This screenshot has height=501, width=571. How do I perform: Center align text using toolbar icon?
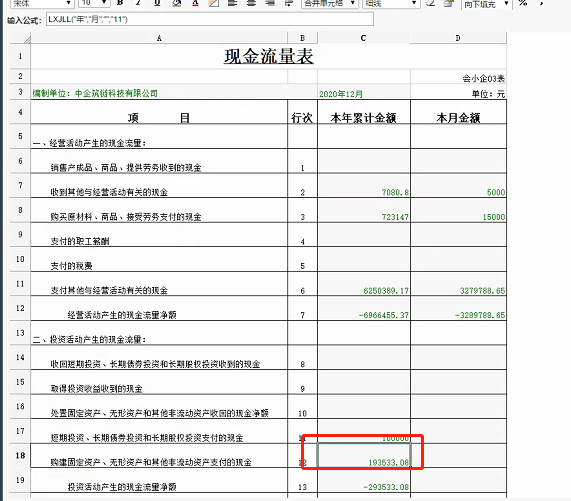[251, 3]
